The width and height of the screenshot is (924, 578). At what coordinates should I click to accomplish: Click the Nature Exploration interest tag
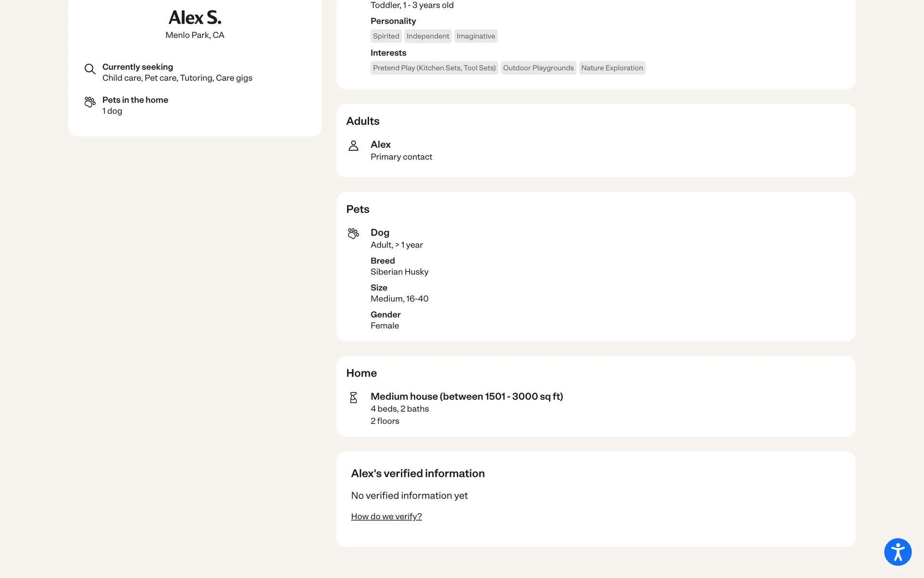612,68
